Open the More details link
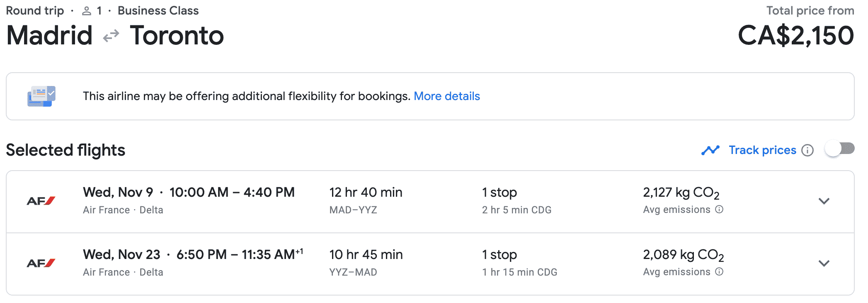Viewport: 868px width, 303px height. click(447, 96)
